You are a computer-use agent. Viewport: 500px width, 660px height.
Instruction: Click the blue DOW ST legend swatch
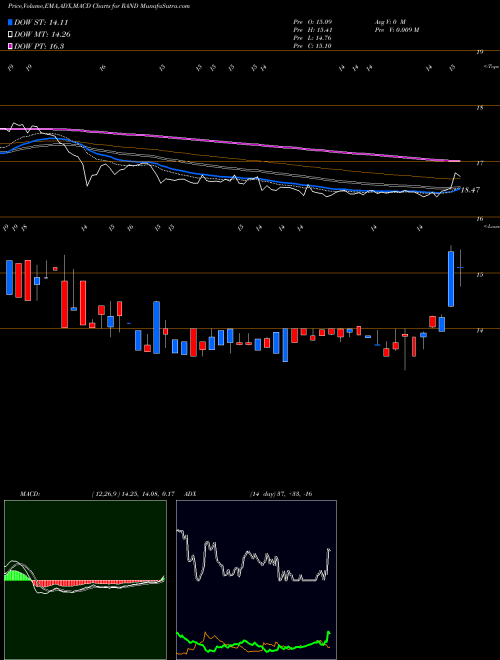click(x=11, y=22)
